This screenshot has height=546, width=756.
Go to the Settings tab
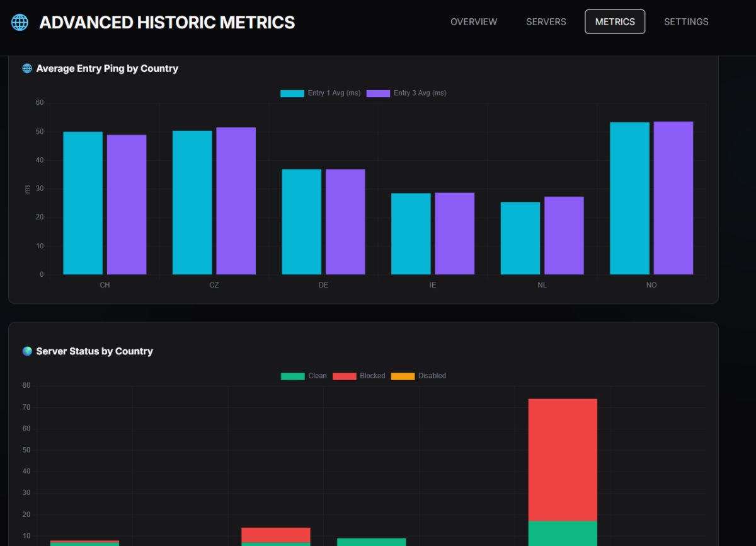click(686, 22)
